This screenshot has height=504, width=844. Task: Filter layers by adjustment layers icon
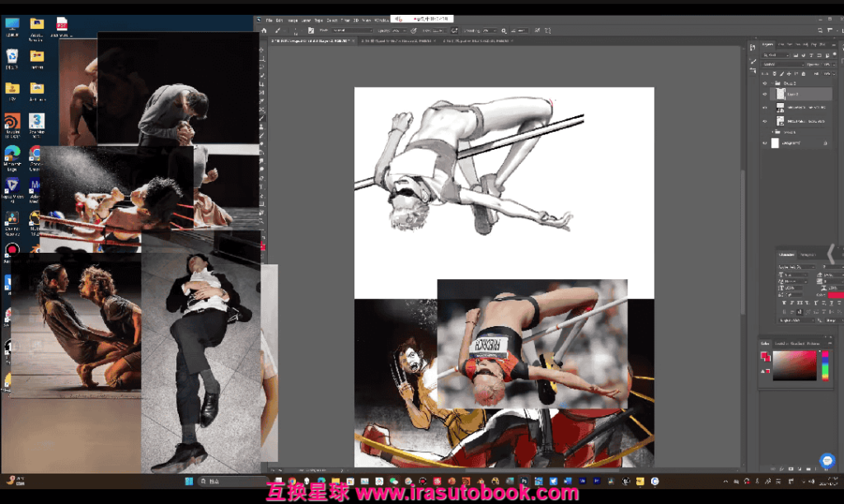(804, 55)
